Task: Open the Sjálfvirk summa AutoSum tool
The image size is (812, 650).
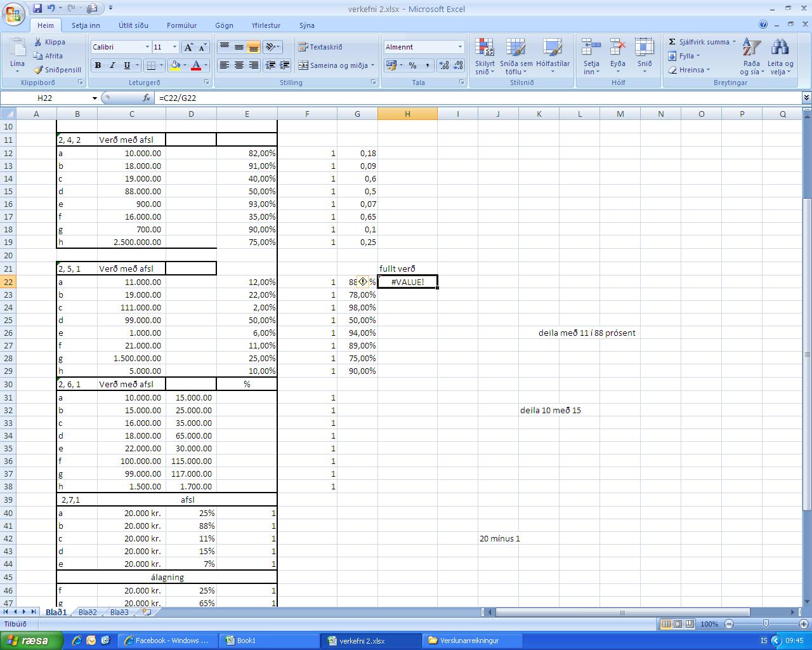Action: click(x=698, y=42)
